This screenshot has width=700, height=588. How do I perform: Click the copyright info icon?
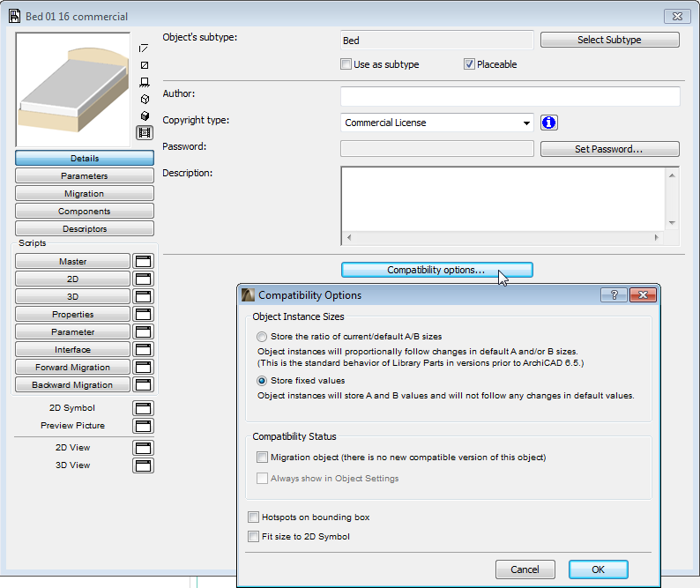click(548, 123)
